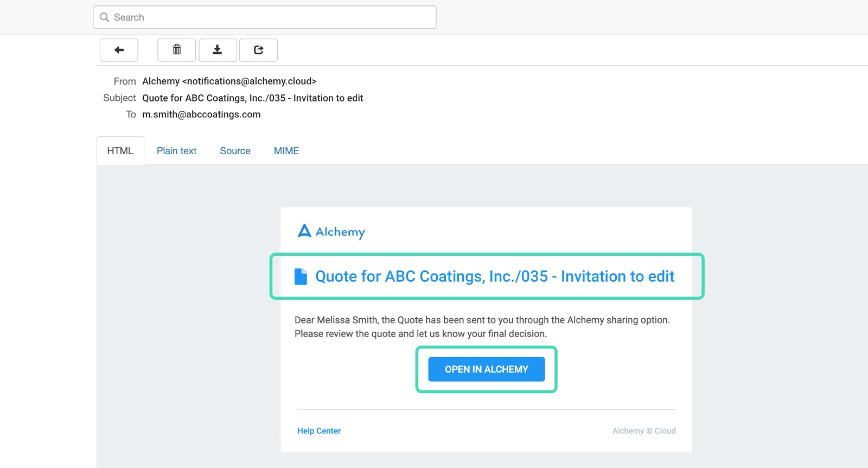Click the 'To' label
This screenshot has height=468, width=868.
click(x=131, y=115)
